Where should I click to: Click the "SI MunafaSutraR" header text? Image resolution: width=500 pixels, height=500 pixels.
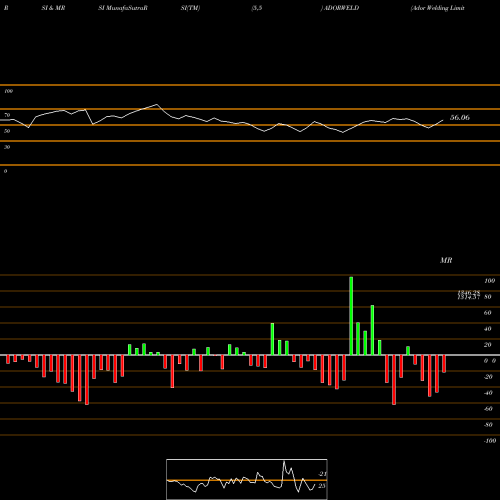123,8
